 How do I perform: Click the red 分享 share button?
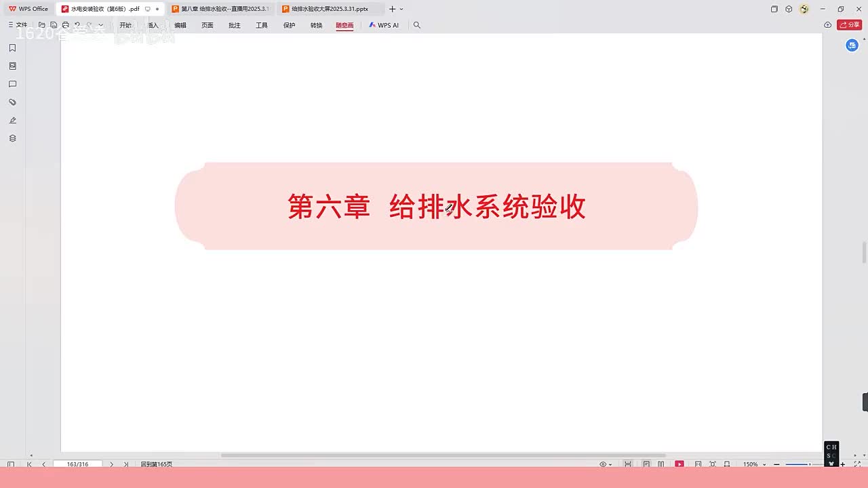850,25
